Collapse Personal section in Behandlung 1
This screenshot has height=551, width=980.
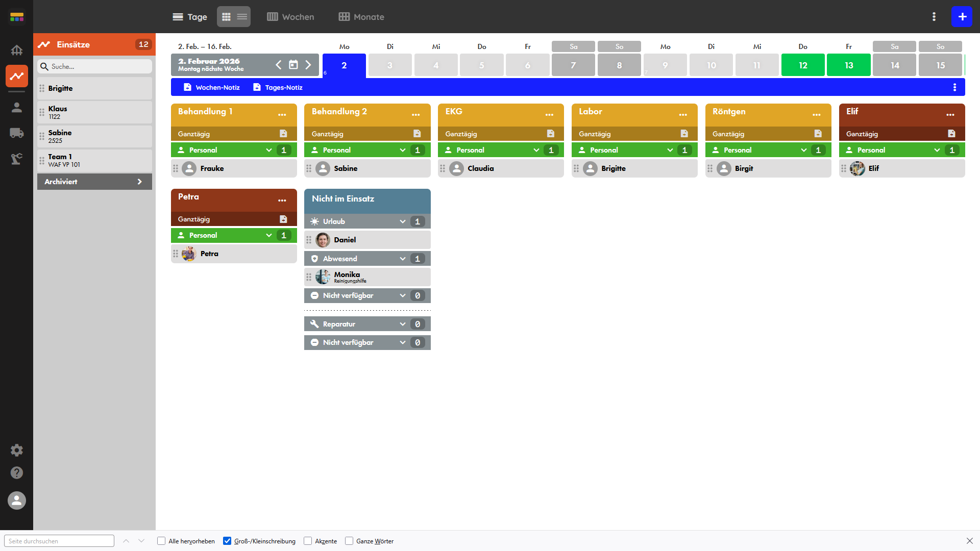(269, 150)
